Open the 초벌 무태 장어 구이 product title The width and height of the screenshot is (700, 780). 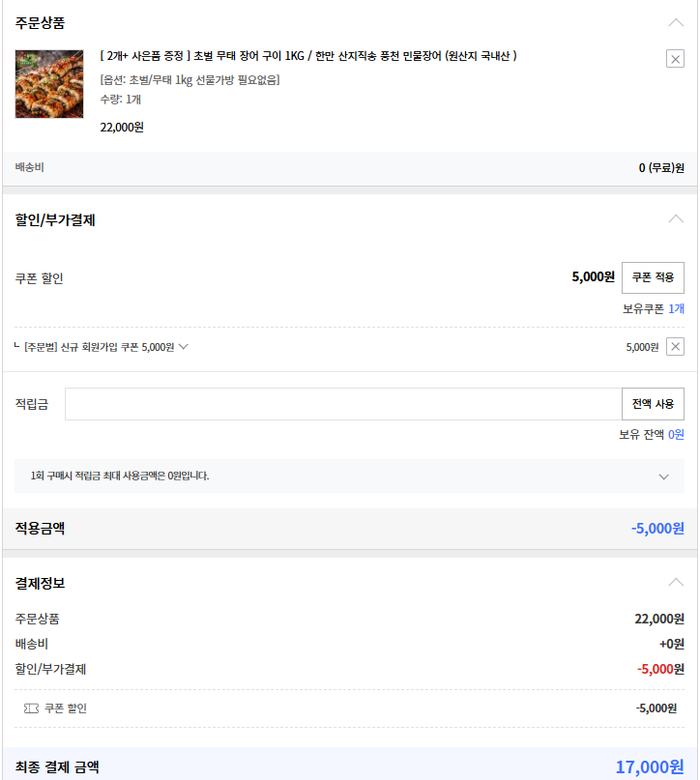click(x=307, y=56)
